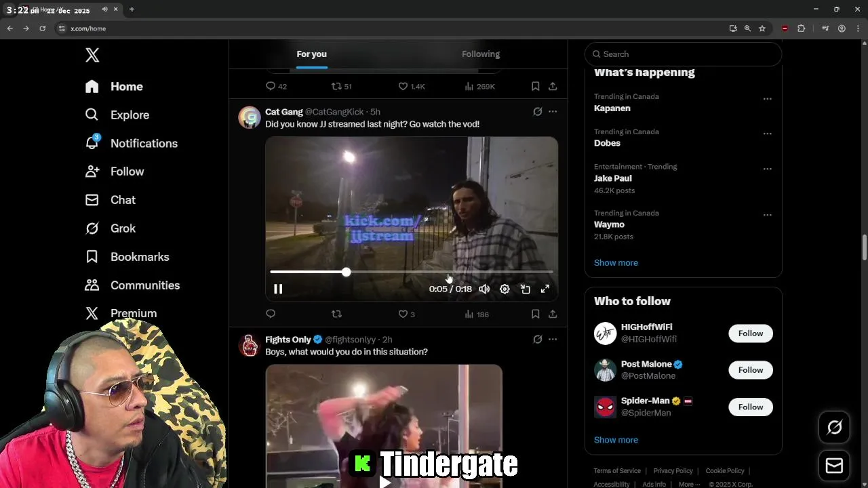Open Bookmarks in the sidebar
868x488 pixels.
click(x=127, y=257)
